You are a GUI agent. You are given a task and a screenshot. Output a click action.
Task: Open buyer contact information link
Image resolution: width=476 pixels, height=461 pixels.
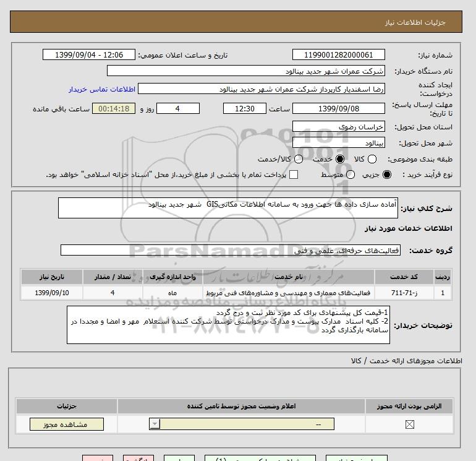[x=102, y=89]
